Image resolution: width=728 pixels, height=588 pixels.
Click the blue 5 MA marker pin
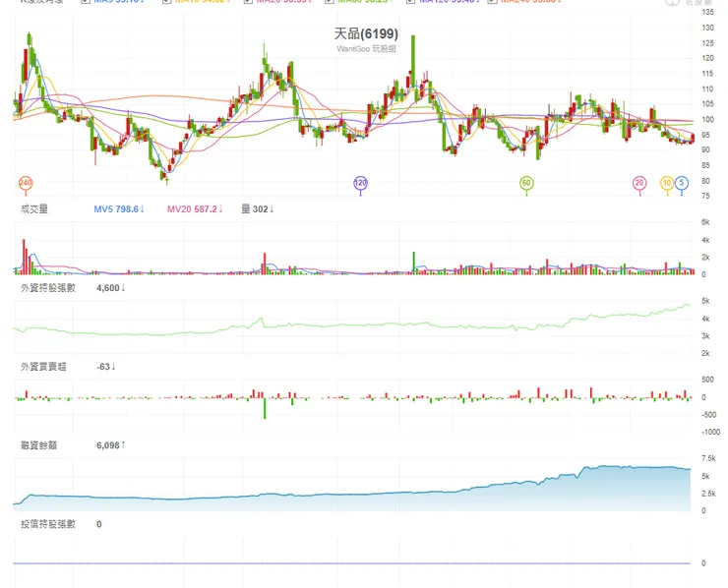coord(682,183)
